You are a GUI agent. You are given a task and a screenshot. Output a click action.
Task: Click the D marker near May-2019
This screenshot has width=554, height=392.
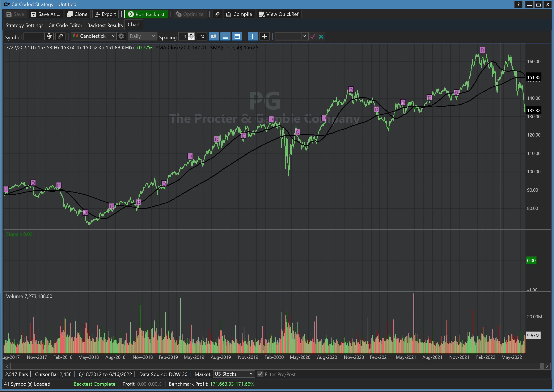[x=190, y=156]
